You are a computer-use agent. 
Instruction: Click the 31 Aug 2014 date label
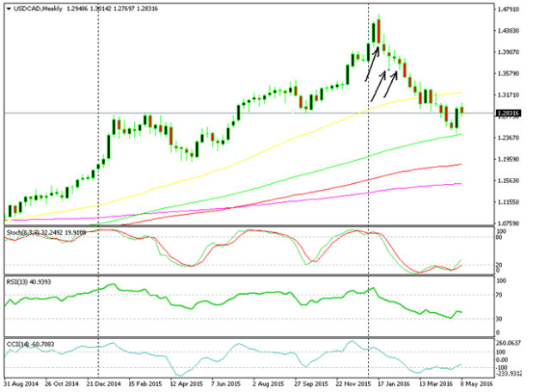click(x=21, y=383)
